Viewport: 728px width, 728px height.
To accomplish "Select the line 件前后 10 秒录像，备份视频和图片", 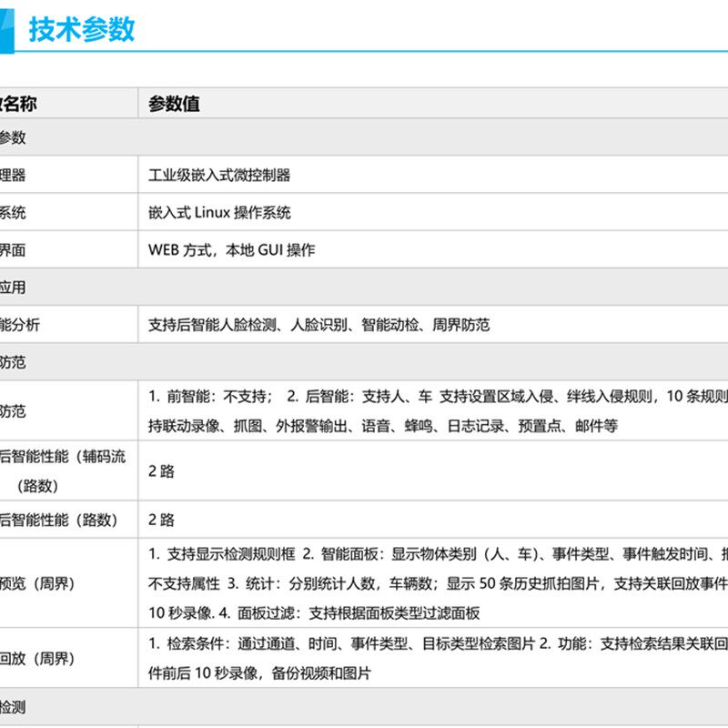I will point(259,673).
